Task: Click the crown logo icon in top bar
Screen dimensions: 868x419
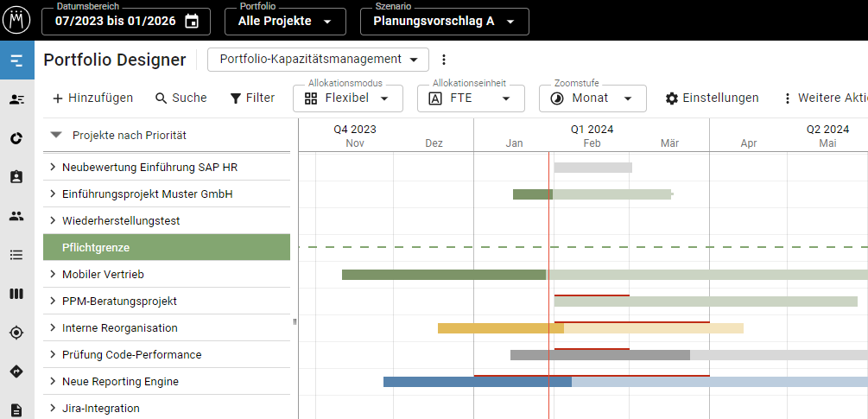Action: (17, 21)
